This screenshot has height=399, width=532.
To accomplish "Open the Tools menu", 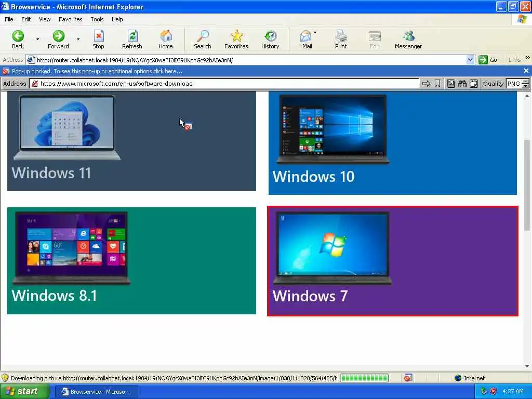I will point(97,19).
